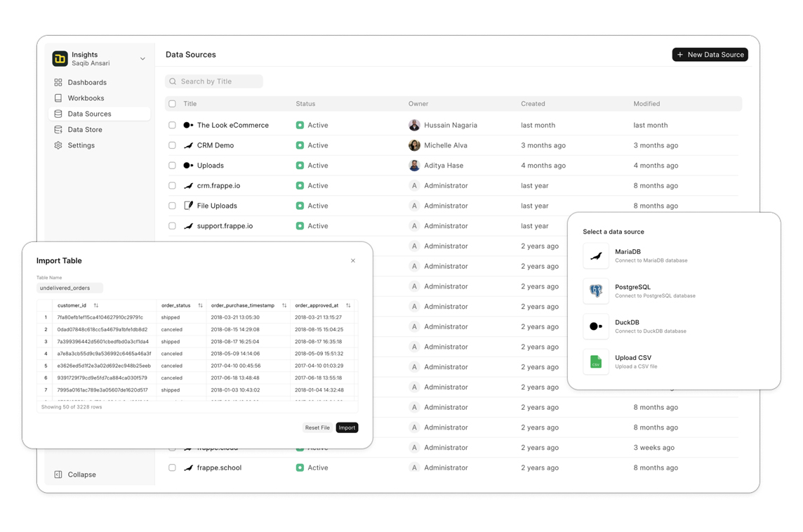Close the Import Table dialog
803x532 pixels.
353,261
